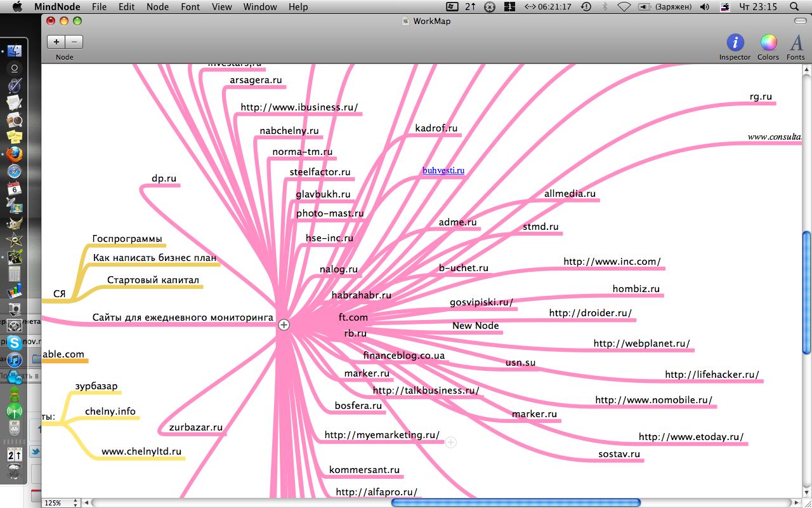Open the volume menu bar control

tap(704, 7)
